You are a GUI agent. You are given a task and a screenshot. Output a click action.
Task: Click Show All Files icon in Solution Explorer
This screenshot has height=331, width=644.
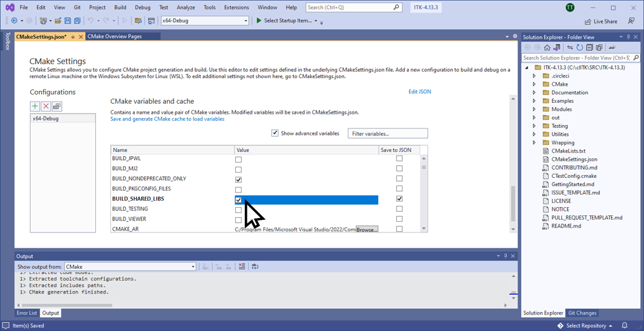pyautogui.click(x=599, y=48)
